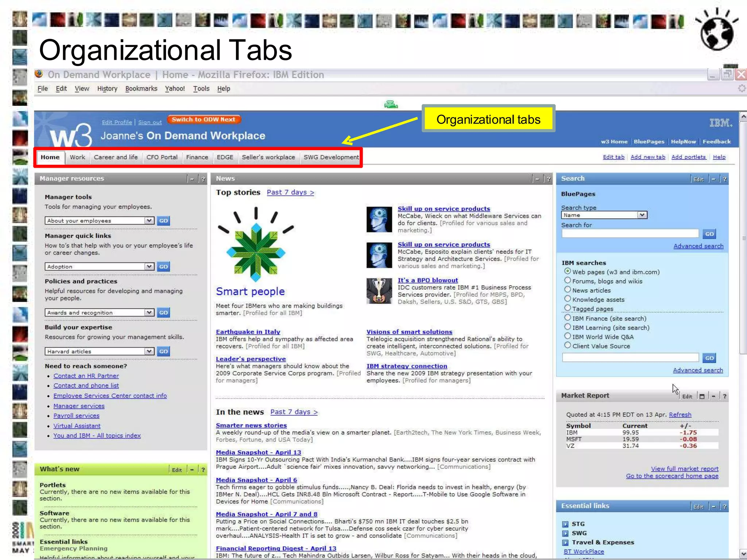The image size is (747, 560).
Task: Switch to Career and life tab
Action: [x=116, y=157]
